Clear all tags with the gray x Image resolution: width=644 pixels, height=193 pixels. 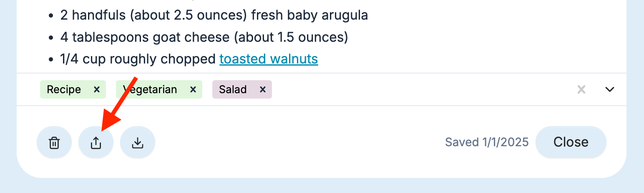tap(581, 89)
